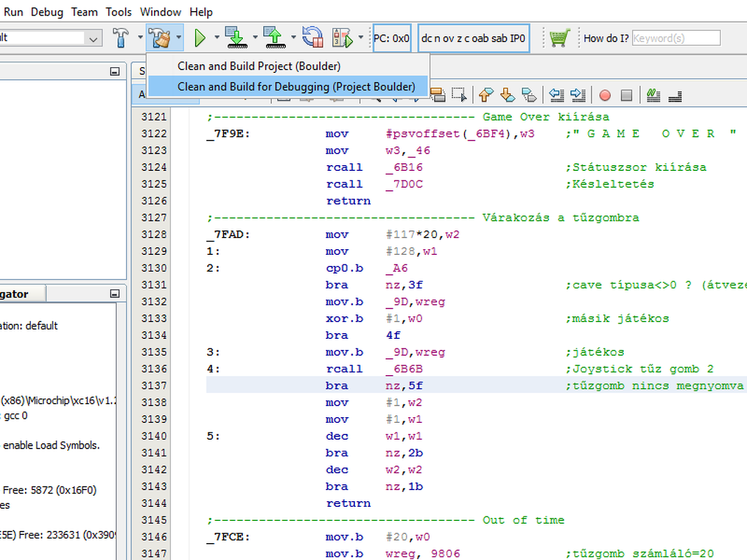The image size is (747, 560).
Task: Select Clean and Build Project (Boulder)
Action: tap(259, 66)
